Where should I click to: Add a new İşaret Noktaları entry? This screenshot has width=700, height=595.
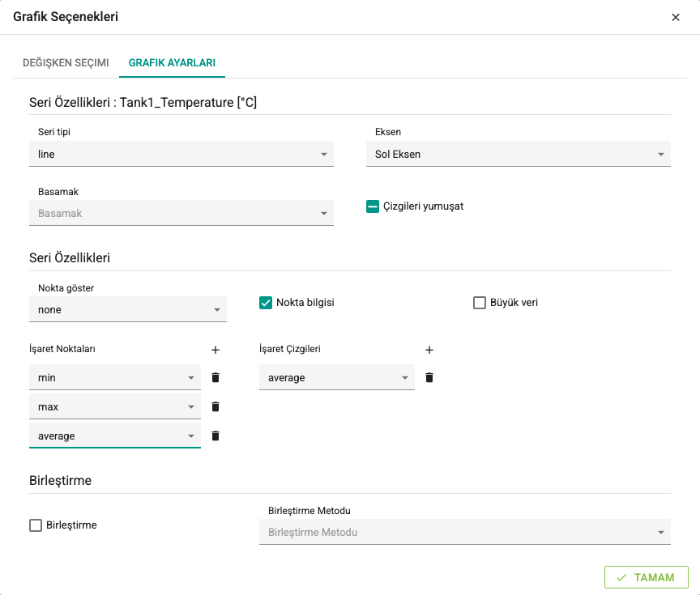click(x=216, y=351)
